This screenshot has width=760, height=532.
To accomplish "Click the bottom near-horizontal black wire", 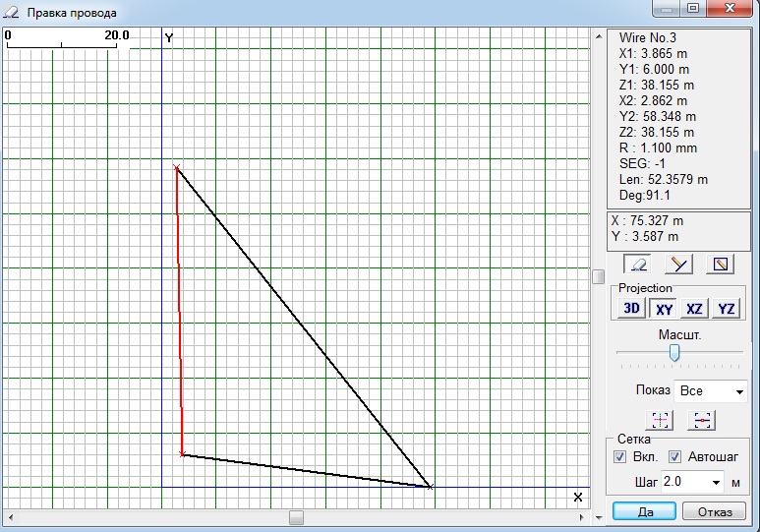I will pyautogui.click(x=307, y=470).
